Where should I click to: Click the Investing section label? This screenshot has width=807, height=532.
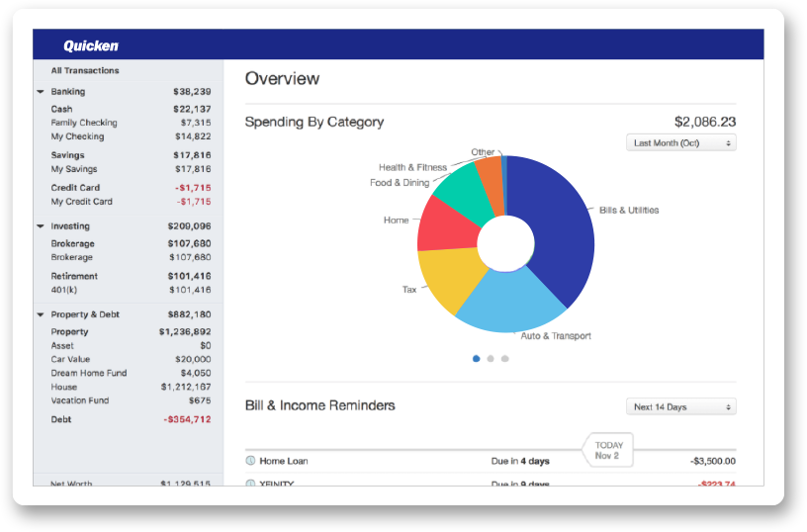(x=70, y=226)
